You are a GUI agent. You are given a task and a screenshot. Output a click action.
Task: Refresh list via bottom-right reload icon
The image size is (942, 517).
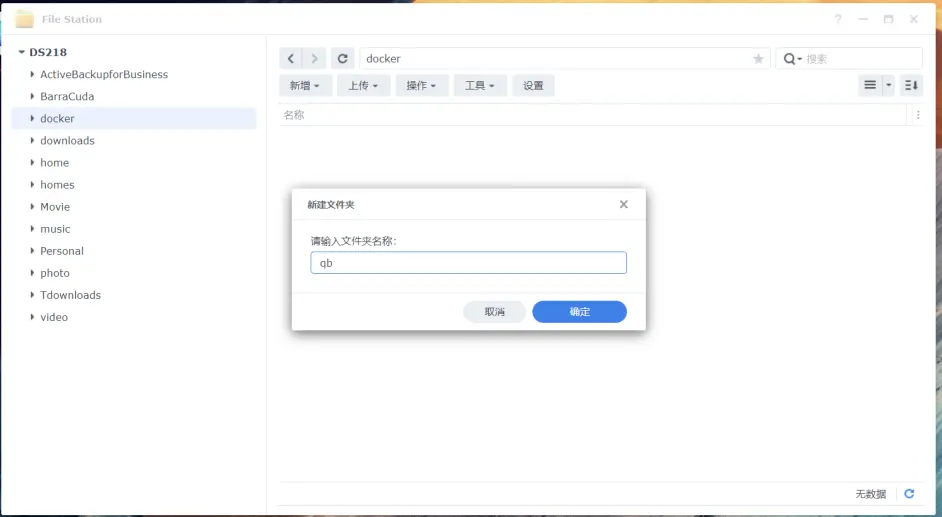[x=909, y=494]
